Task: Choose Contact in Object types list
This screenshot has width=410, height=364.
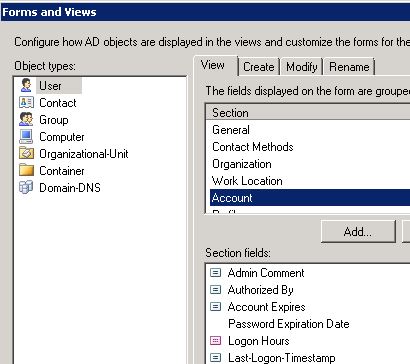Action: (58, 103)
